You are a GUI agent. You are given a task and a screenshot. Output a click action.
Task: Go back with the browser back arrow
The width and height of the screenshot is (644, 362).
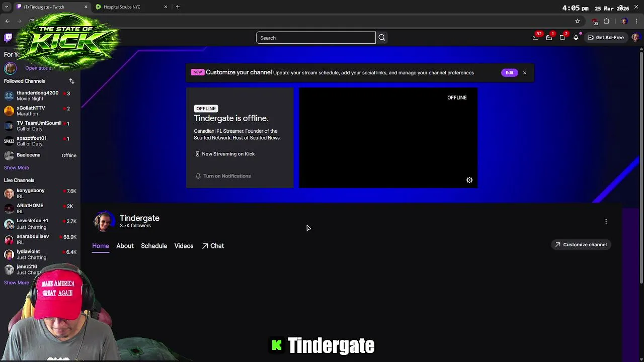pyautogui.click(x=8, y=21)
